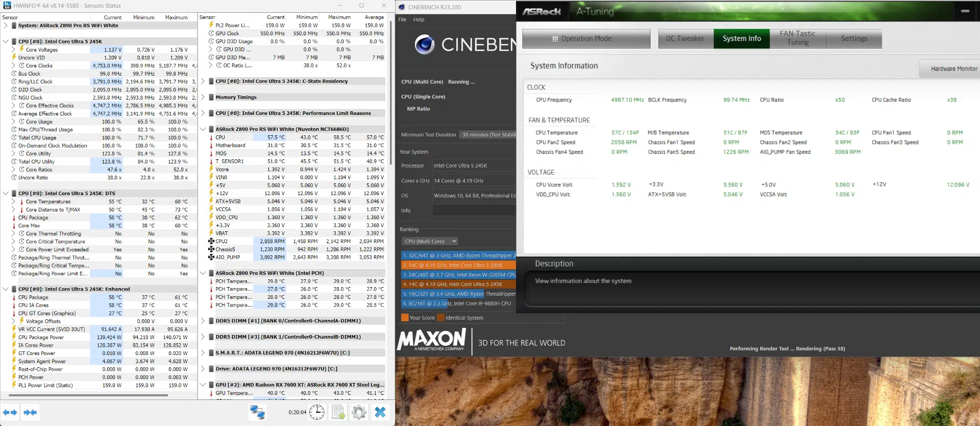This screenshot has width=980, height=426.
Task: Open HWiNFO sensor settings gear icon
Action: click(x=359, y=412)
